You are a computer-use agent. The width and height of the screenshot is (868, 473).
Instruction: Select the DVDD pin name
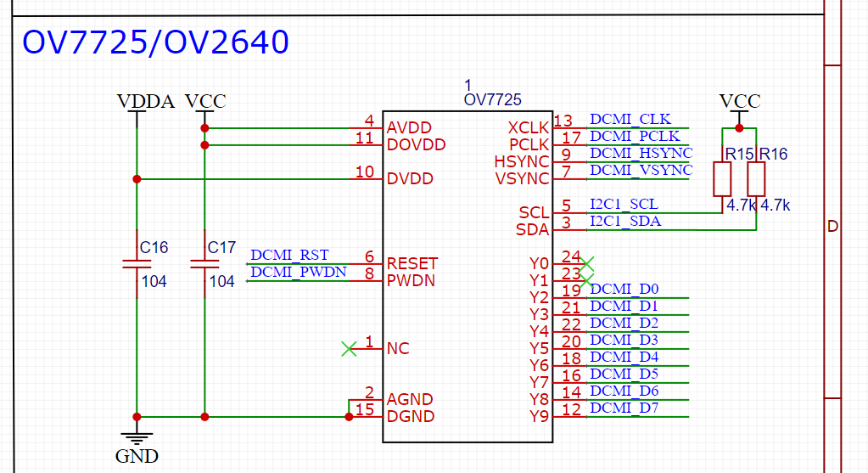tap(410, 179)
